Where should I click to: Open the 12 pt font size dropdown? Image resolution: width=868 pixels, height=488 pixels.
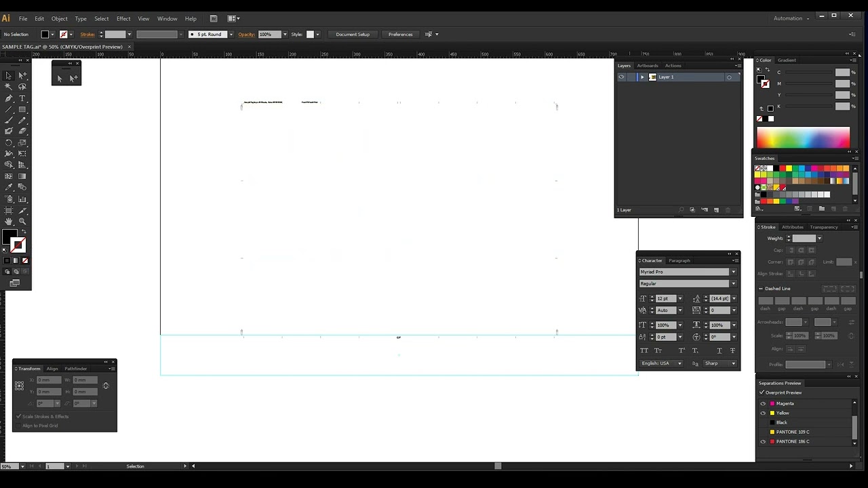click(680, 298)
